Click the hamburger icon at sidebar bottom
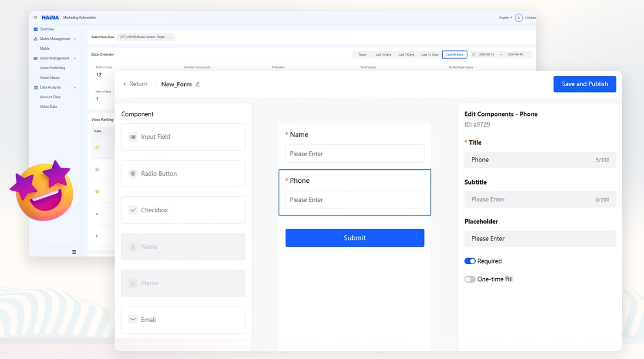Screen dimensions: 644x359 [74, 252]
